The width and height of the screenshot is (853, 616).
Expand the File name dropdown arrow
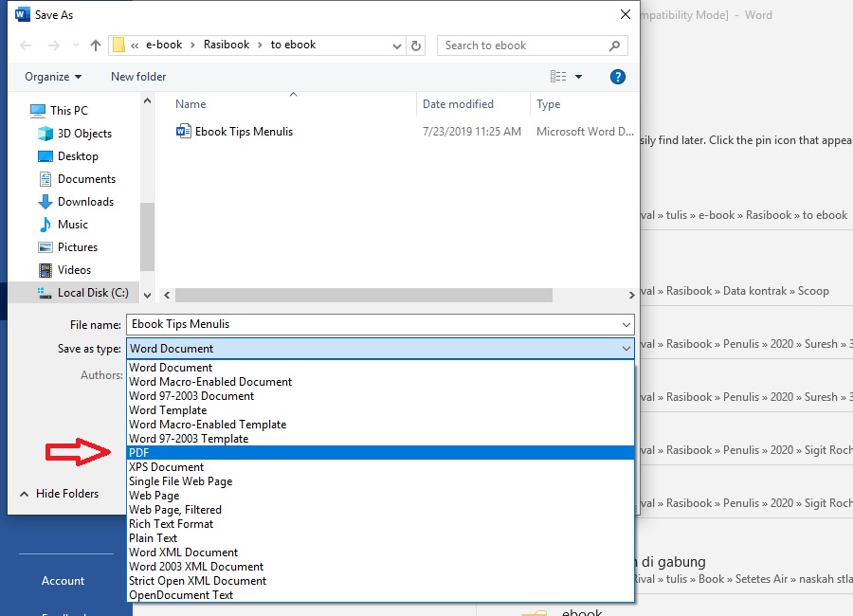coord(626,325)
